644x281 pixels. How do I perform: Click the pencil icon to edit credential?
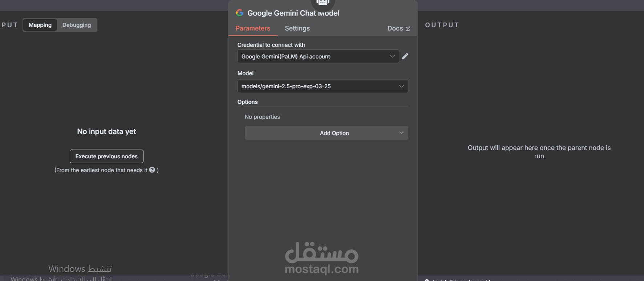click(405, 56)
